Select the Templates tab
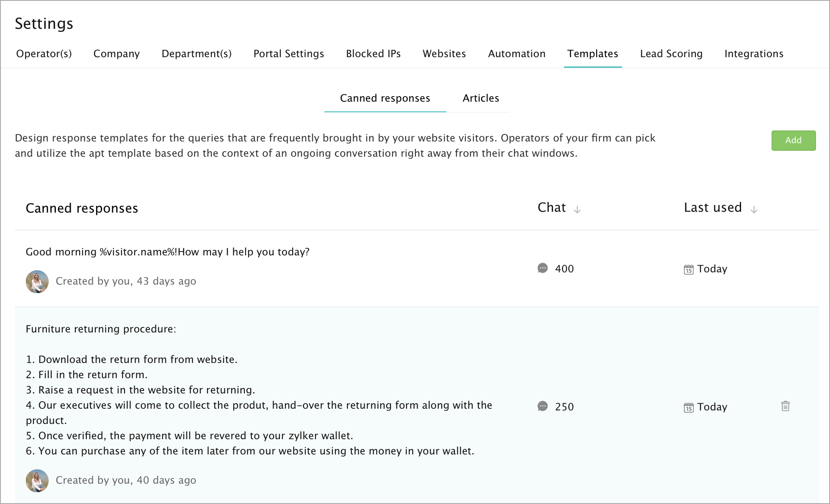The width and height of the screenshot is (830, 504). (x=593, y=54)
